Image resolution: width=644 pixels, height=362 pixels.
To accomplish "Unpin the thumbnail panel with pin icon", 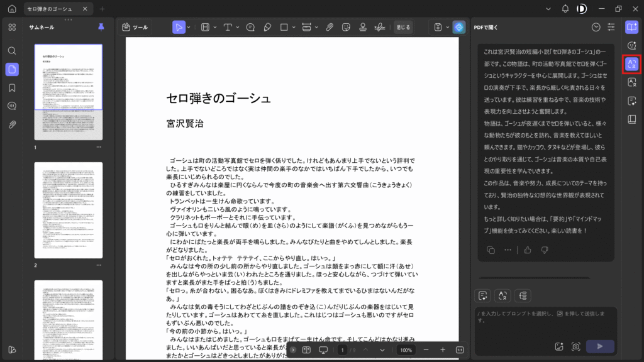I will (x=101, y=27).
